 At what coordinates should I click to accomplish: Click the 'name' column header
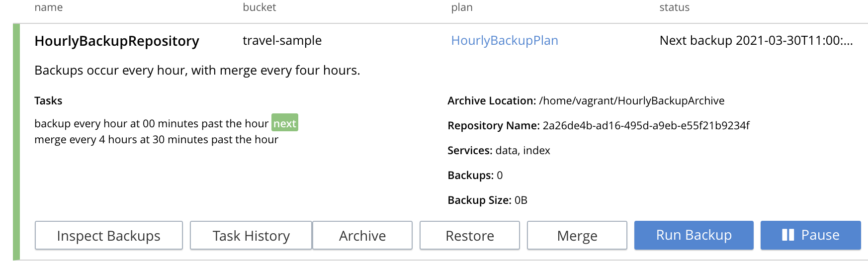click(49, 7)
